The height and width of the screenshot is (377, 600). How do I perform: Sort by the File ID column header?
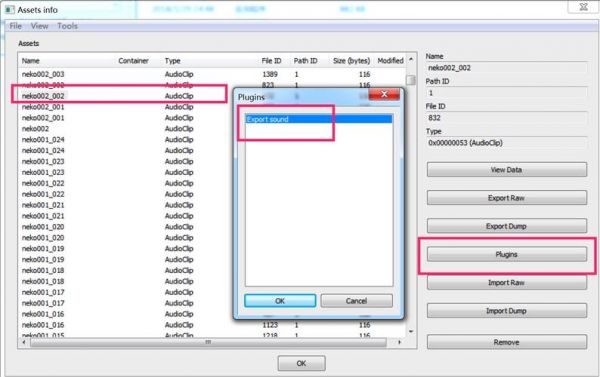click(x=271, y=61)
